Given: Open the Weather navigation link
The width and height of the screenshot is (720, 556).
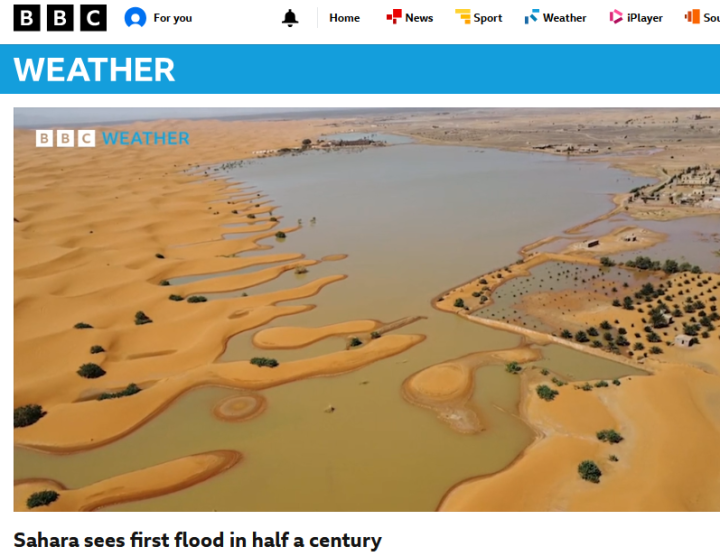Looking at the screenshot, I should tap(564, 18).
